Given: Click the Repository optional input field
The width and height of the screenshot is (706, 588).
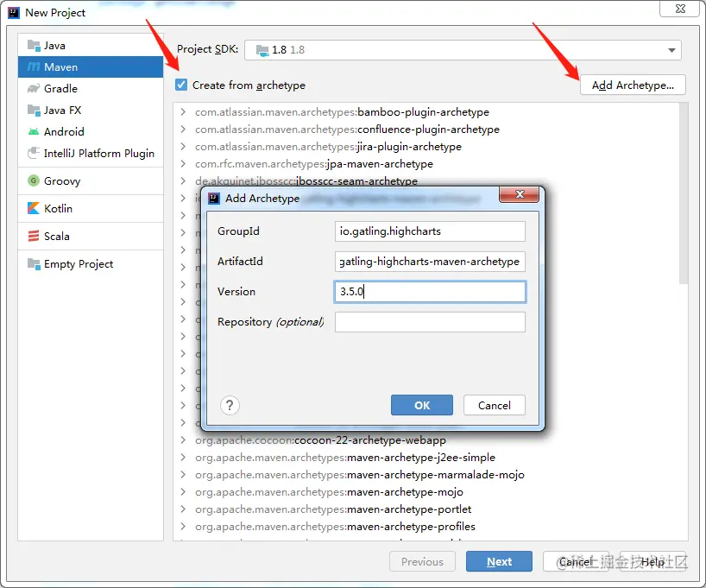Looking at the screenshot, I should pyautogui.click(x=430, y=322).
